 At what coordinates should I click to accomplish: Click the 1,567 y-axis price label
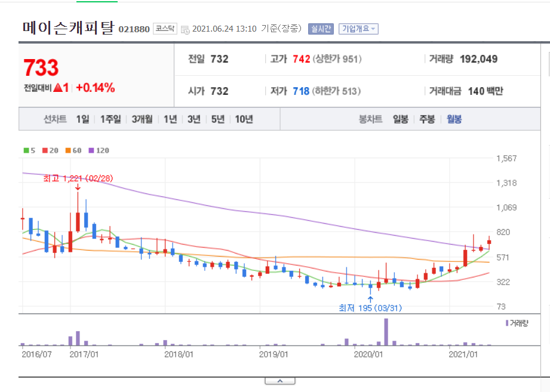(506, 158)
